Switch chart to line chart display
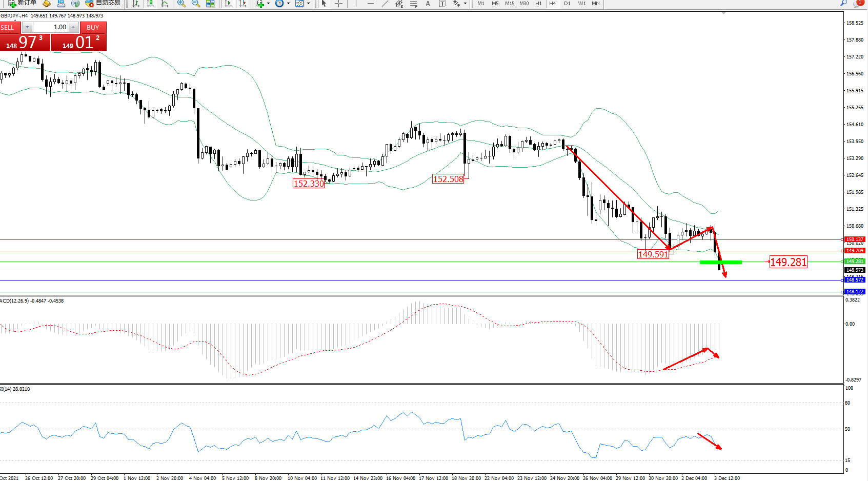 click(165, 4)
